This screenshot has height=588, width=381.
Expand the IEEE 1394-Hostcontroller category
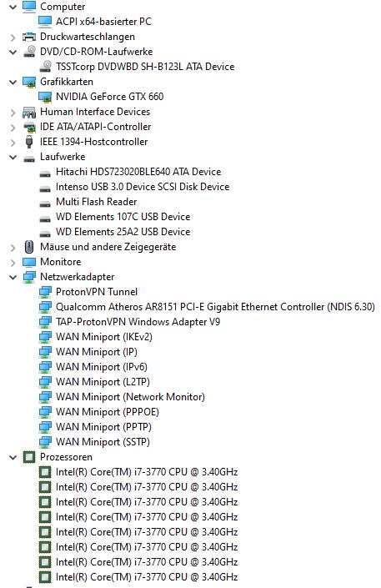13,142
